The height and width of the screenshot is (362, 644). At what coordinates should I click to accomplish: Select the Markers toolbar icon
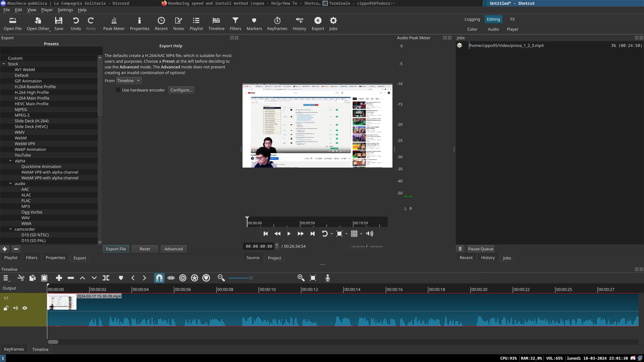click(254, 23)
